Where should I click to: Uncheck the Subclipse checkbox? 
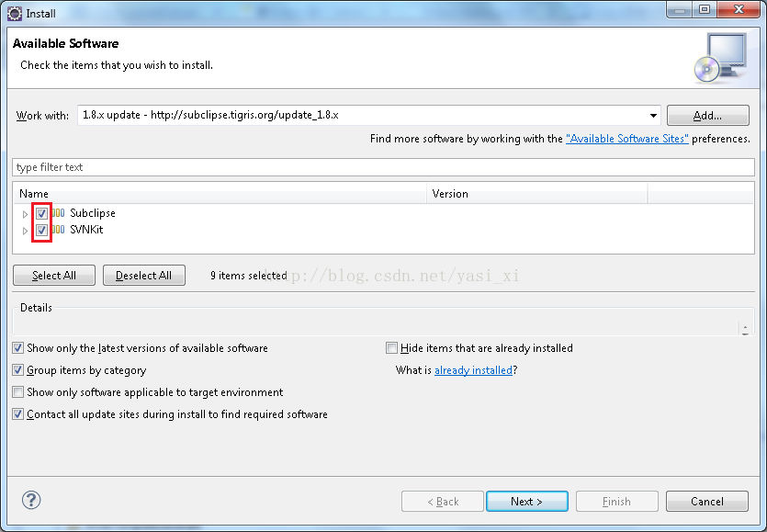coord(41,213)
